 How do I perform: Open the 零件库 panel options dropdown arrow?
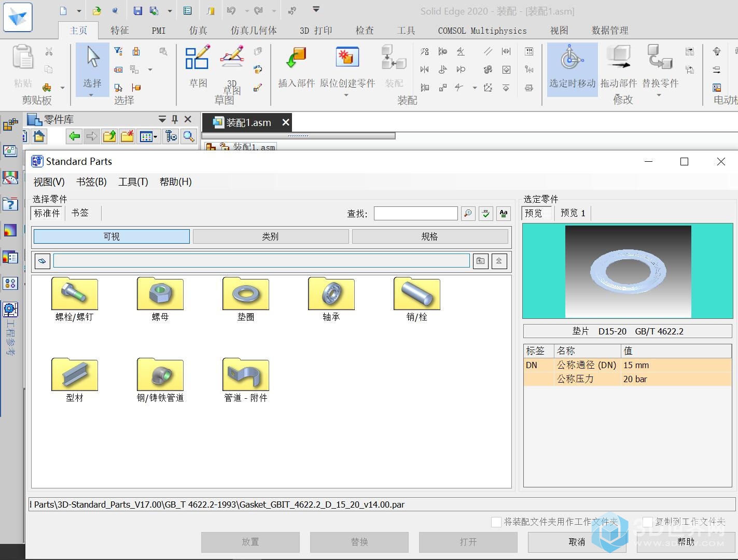[x=162, y=119]
